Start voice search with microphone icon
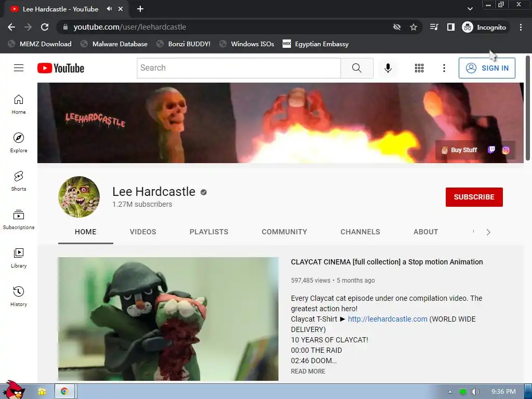Screen dimensions: 532x399 [x=388, y=68]
